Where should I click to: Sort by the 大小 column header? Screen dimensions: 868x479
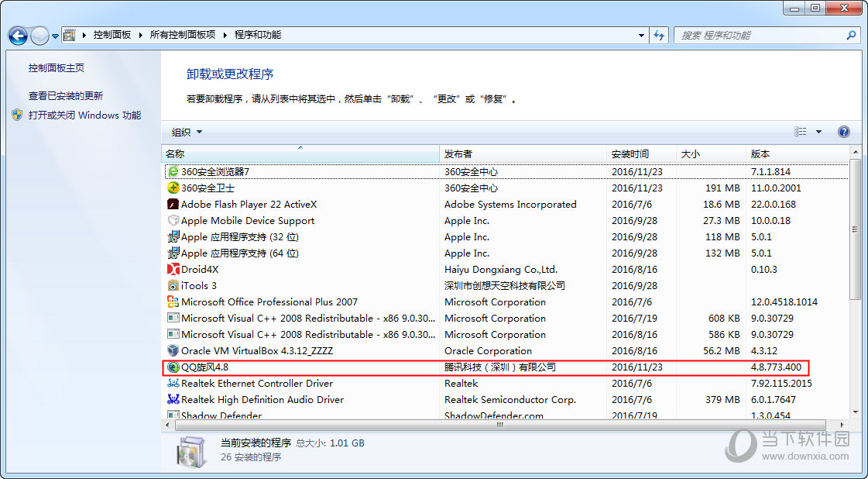click(712, 153)
